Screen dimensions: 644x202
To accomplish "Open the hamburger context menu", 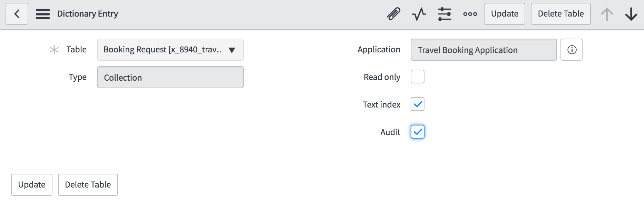I will click(43, 14).
